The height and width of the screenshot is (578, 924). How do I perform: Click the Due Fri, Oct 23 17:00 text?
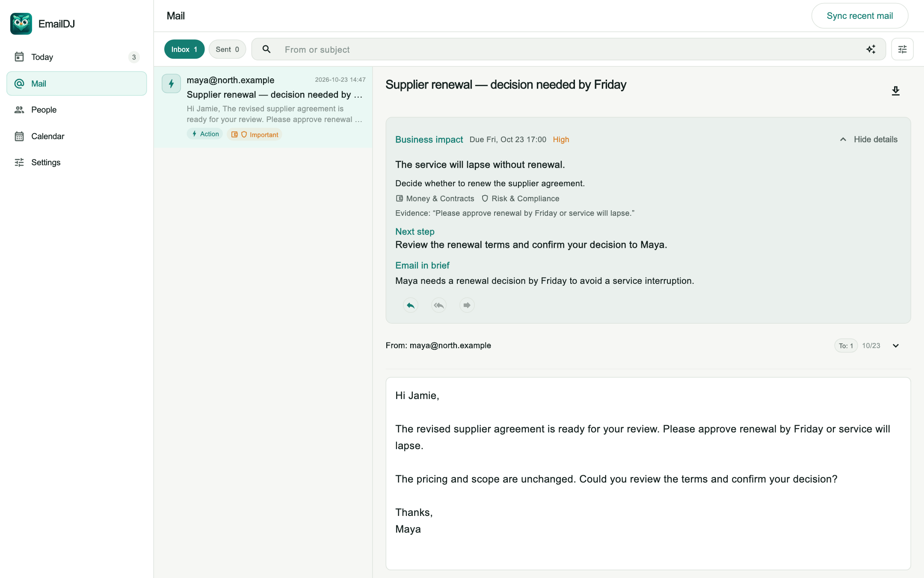click(508, 140)
